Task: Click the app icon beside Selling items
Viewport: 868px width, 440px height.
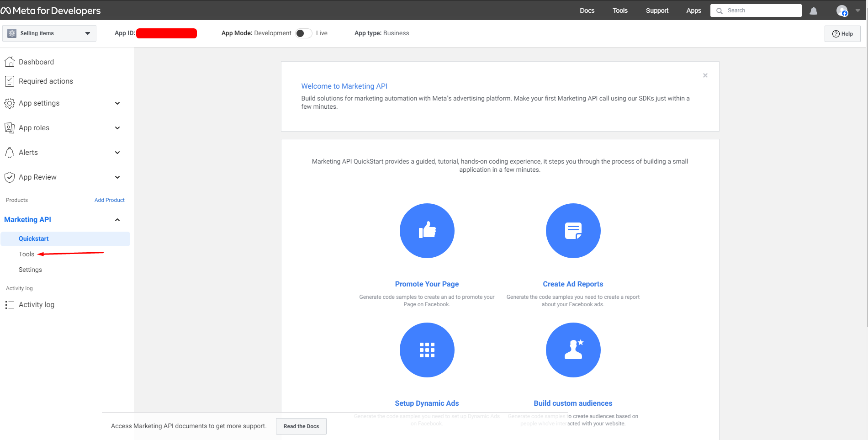Action: [12, 33]
